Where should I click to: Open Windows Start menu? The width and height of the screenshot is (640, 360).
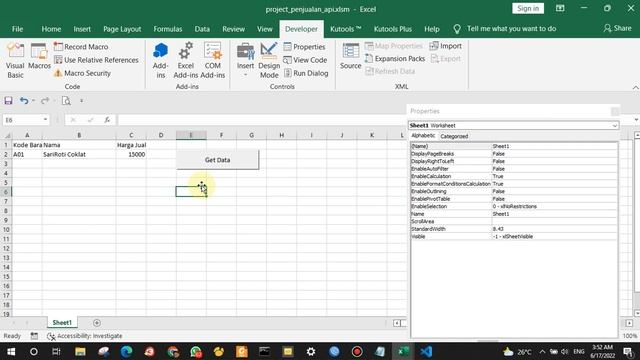coord(11,351)
